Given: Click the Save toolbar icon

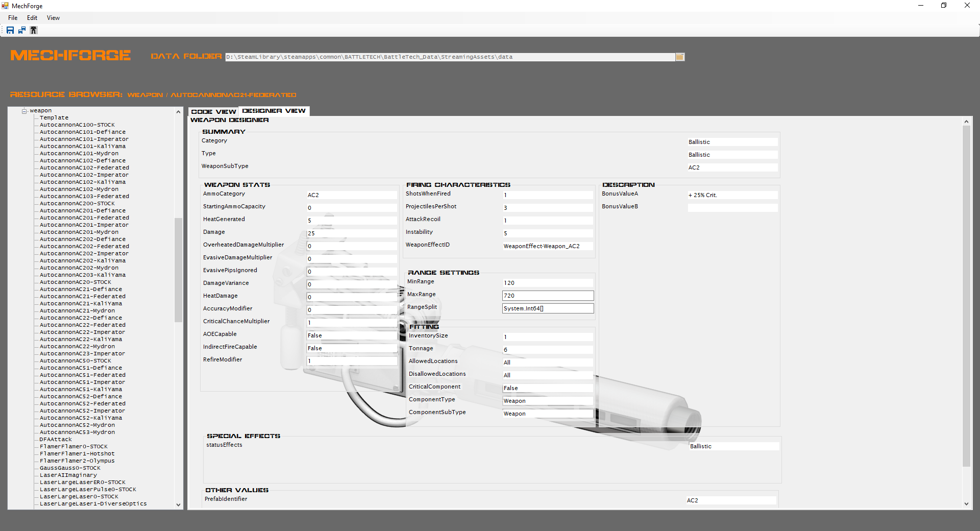Looking at the screenshot, I should pos(10,30).
